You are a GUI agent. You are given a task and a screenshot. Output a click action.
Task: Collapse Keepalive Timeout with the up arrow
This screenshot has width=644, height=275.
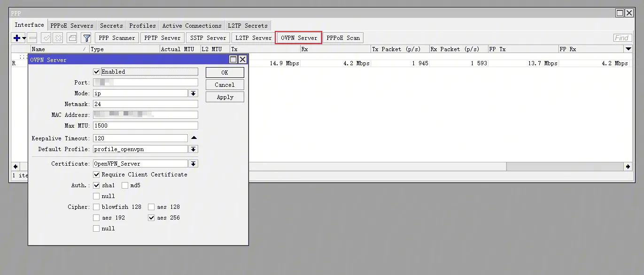(x=194, y=138)
